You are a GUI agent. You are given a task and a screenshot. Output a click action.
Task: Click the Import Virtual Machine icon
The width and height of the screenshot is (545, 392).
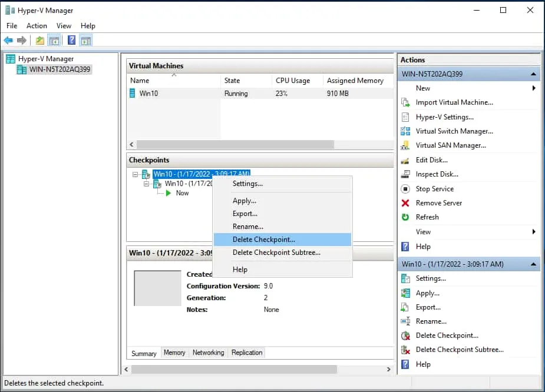(x=405, y=102)
